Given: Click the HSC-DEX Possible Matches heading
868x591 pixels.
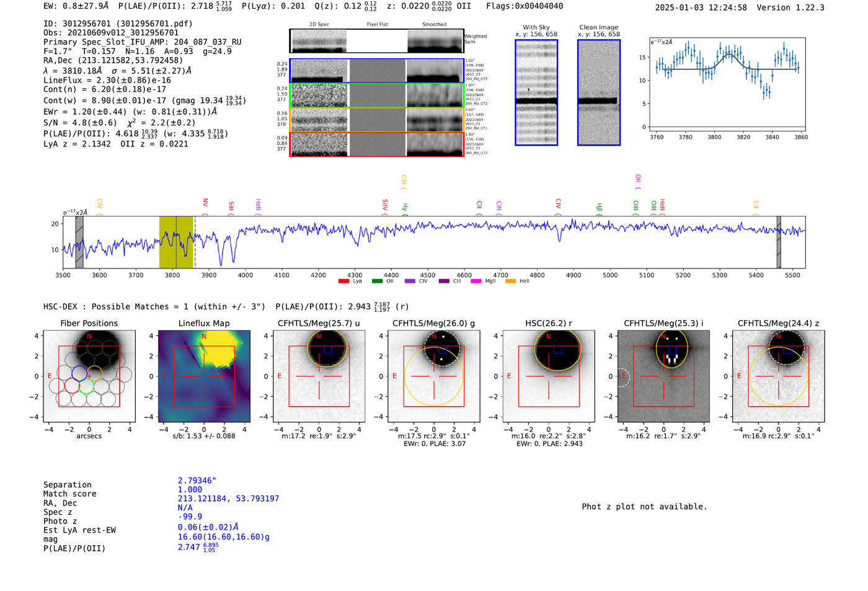Looking at the screenshot, I should (x=154, y=306).
